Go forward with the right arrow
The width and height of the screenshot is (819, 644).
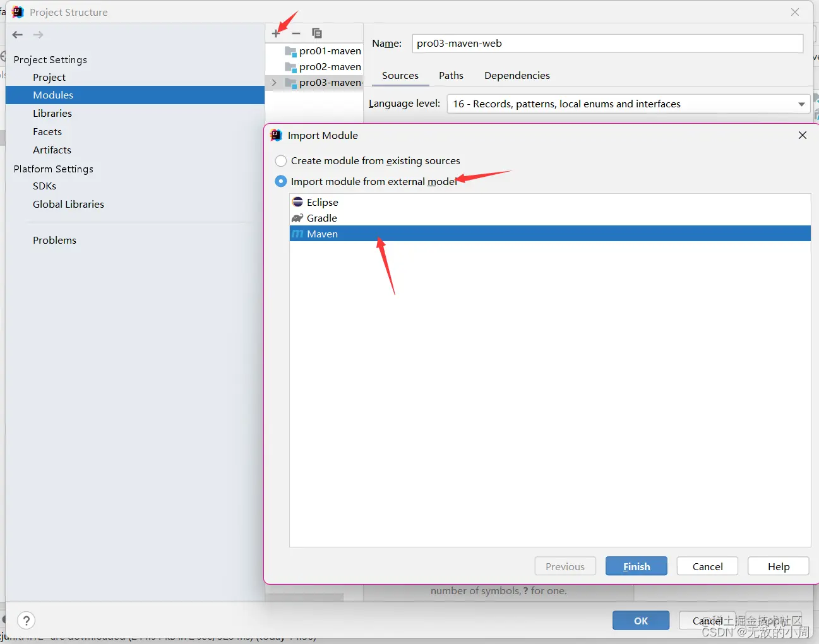point(39,35)
